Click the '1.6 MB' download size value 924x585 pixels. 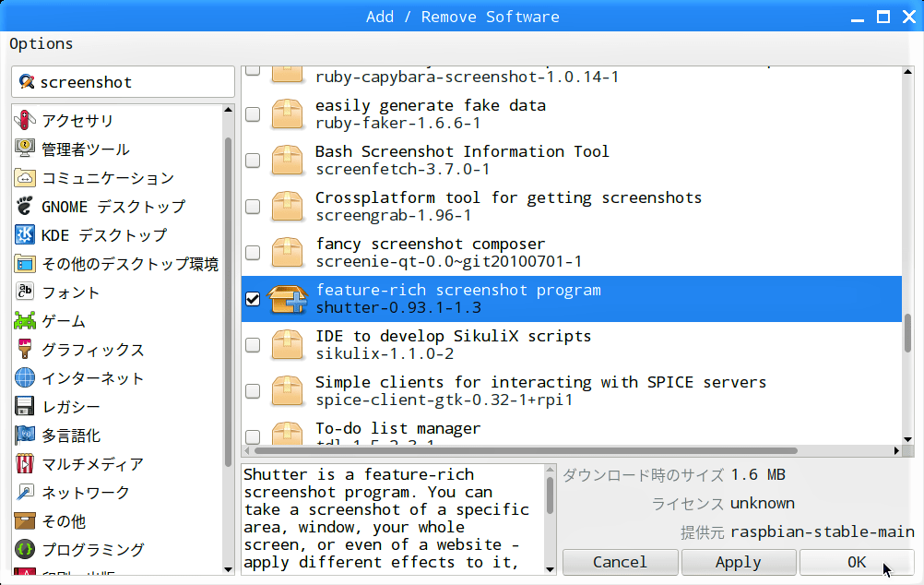pos(758,474)
